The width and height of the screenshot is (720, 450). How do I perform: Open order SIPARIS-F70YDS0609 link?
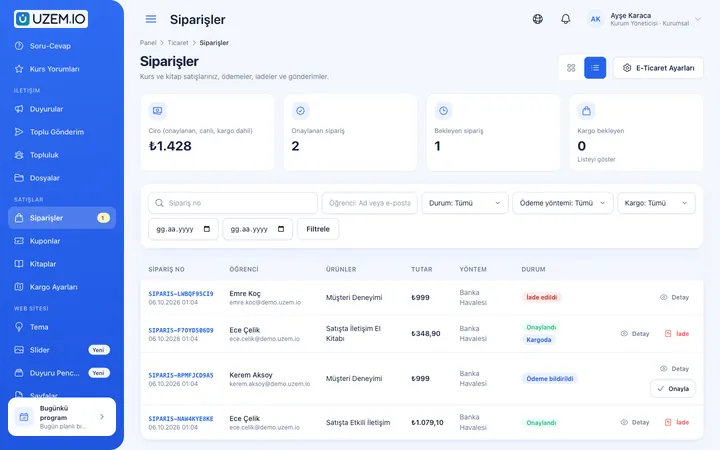[x=181, y=330]
